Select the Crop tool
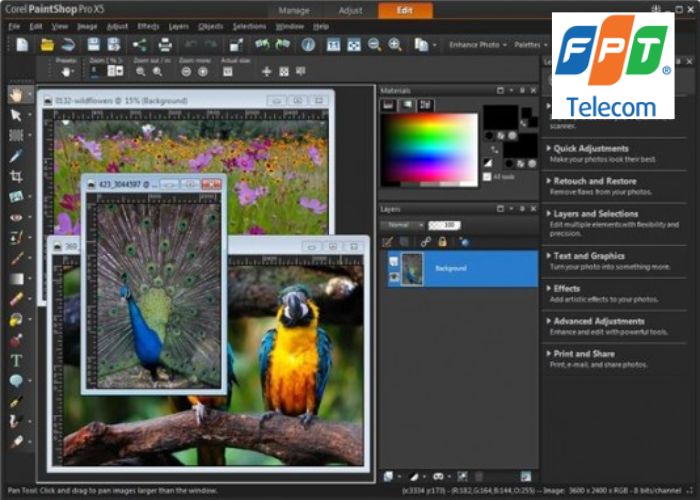700x500 pixels. (16, 176)
